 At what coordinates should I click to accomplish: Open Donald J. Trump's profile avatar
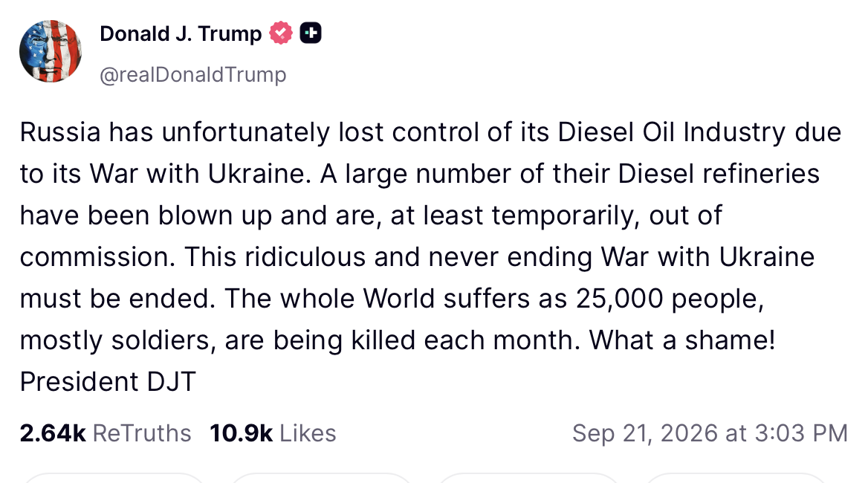[51, 51]
